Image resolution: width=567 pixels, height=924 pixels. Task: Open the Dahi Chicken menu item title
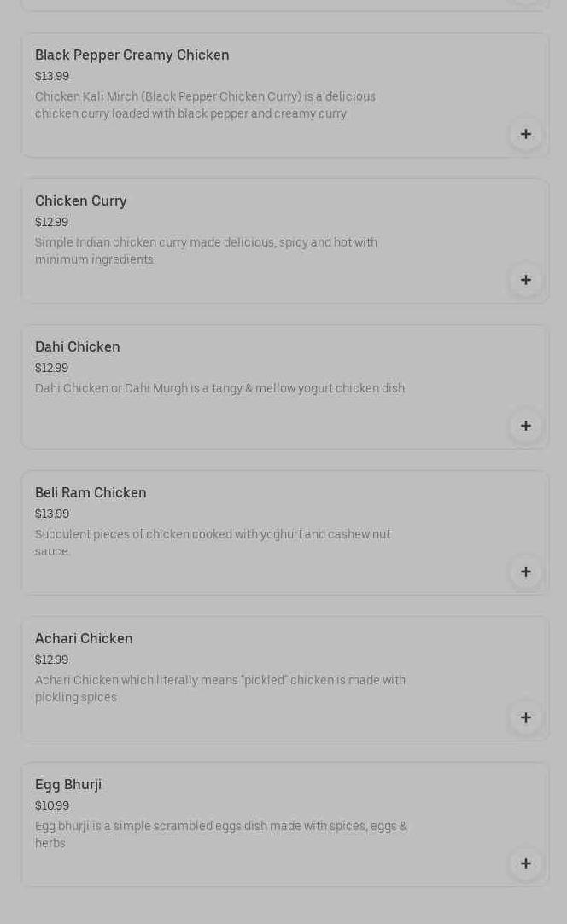coord(78,347)
